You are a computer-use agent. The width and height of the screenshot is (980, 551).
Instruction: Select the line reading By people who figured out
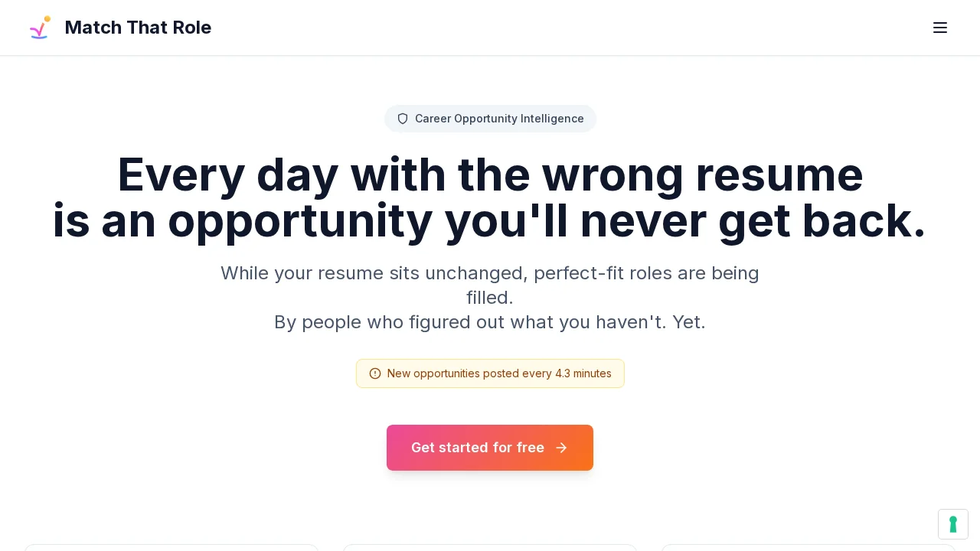(490, 322)
